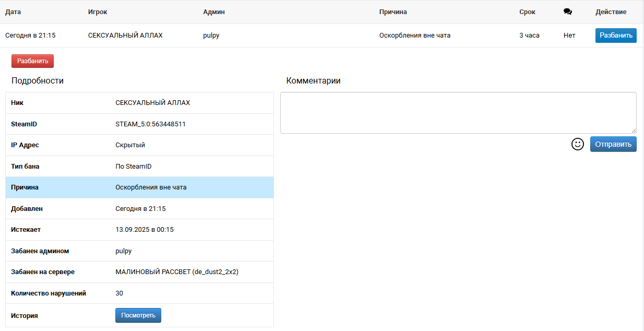This screenshot has width=644, height=331.
Task: Send the comment with Отправить button
Action: pyautogui.click(x=613, y=144)
